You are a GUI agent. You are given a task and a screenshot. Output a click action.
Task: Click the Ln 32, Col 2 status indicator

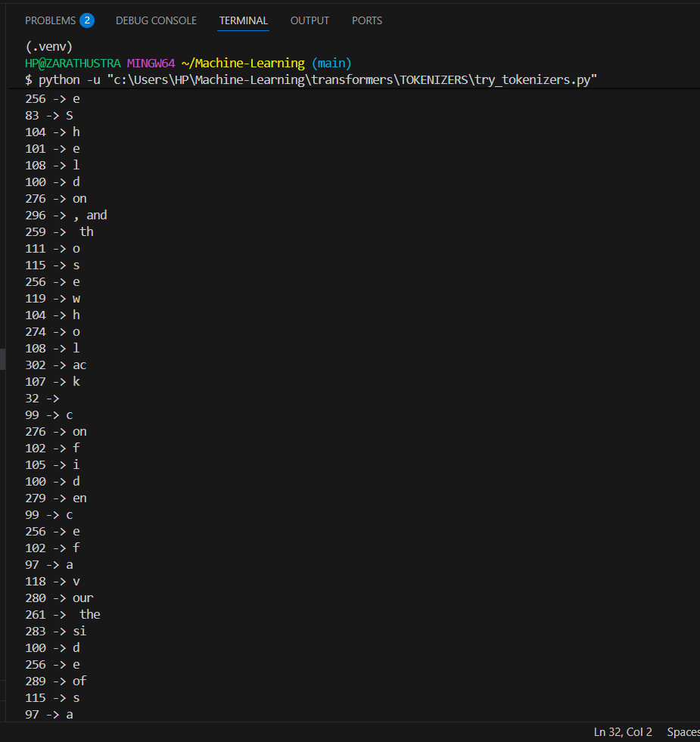tap(623, 732)
